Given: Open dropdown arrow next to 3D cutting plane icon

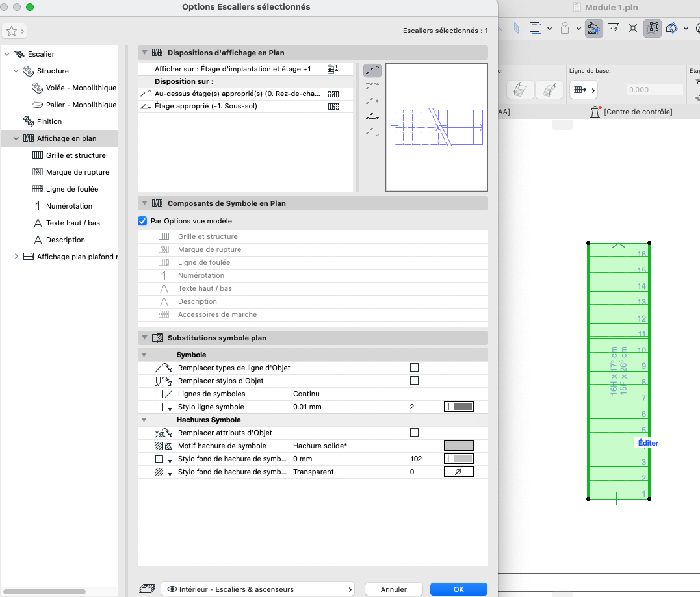Looking at the screenshot, I should [x=686, y=29].
